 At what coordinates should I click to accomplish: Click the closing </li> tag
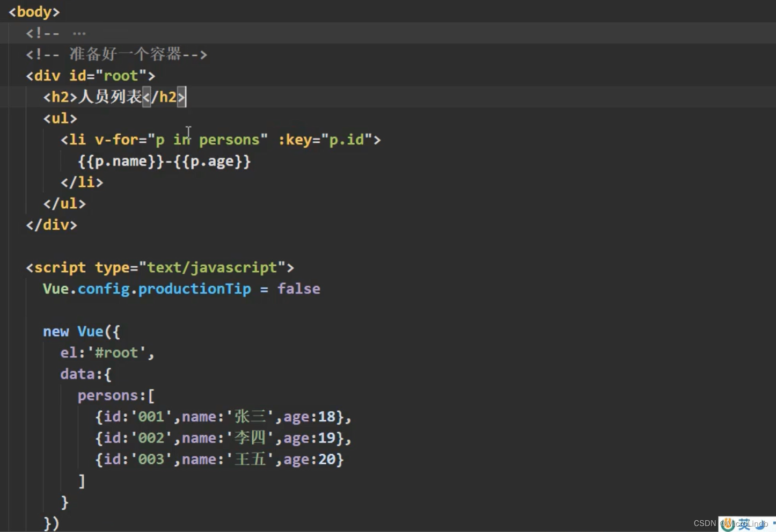pos(82,183)
